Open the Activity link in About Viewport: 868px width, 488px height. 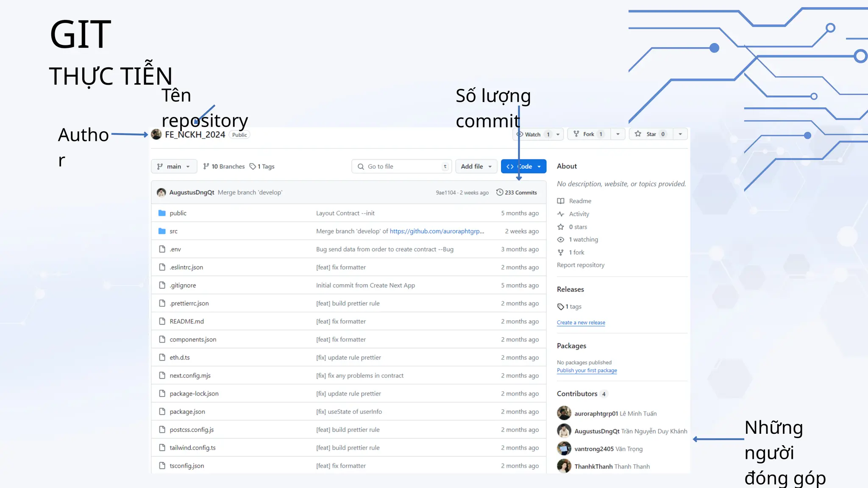click(x=579, y=214)
